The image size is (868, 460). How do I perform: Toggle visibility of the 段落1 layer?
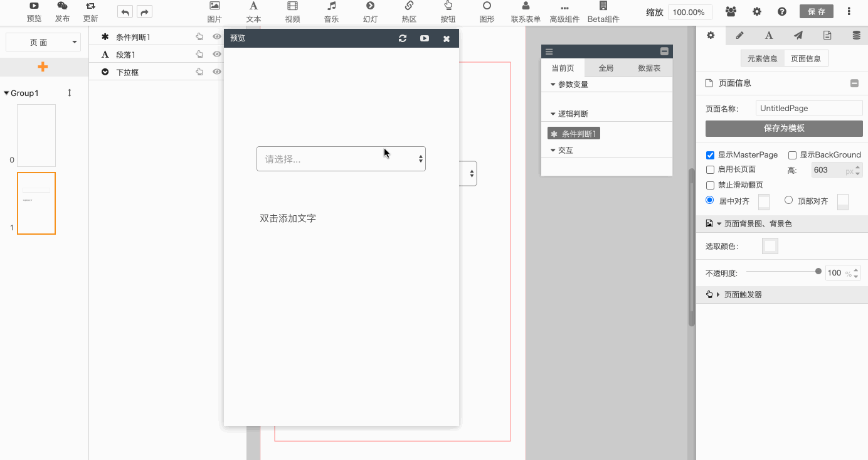click(x=217, y=55)
